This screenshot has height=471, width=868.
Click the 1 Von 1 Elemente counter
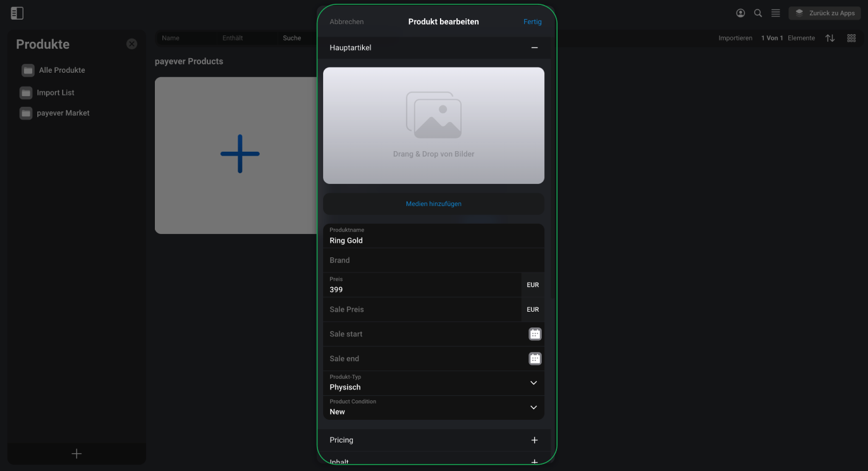click(x=788, y=38)
